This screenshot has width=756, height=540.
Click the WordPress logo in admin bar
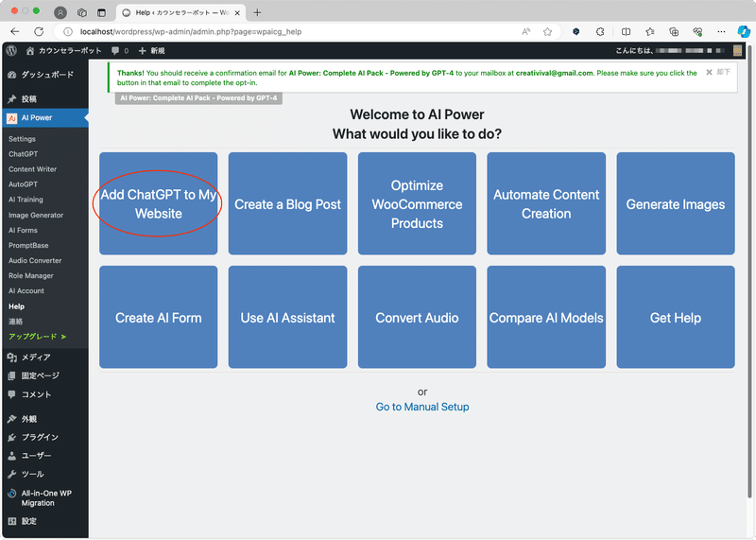click(x=11, y=51)
